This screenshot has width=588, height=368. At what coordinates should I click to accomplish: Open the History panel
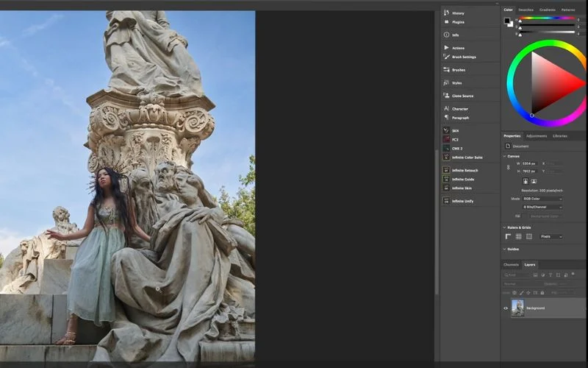(x=457, y=13)
